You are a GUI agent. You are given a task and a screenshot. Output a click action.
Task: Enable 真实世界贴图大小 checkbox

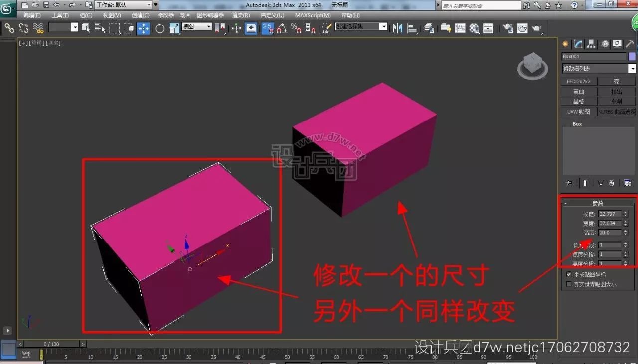[567, 284]
